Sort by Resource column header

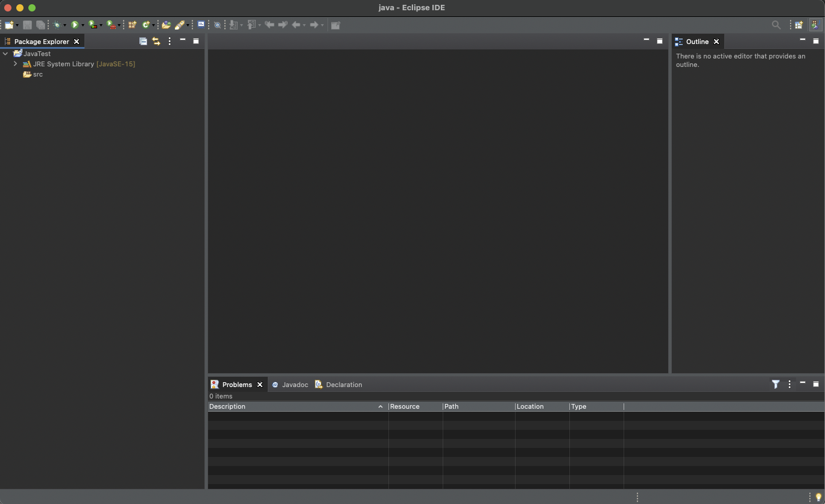pyautogui.click(x=416, y=406)
